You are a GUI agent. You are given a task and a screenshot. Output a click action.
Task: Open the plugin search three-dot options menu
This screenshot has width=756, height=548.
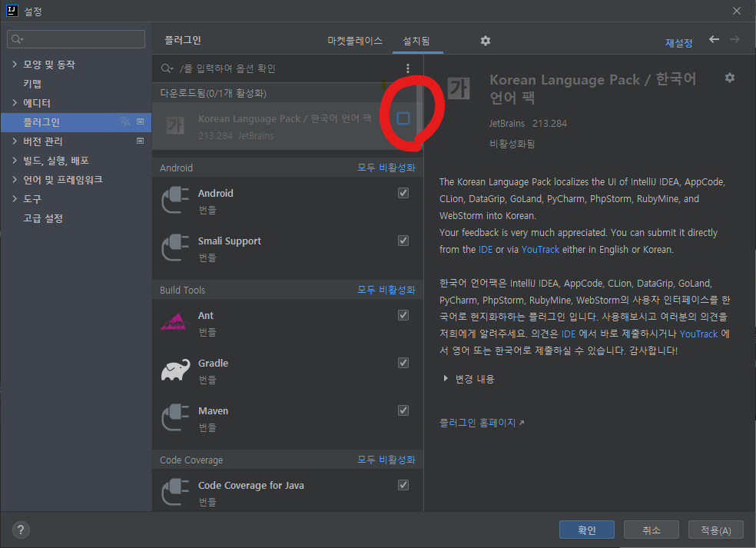(408, 68)
